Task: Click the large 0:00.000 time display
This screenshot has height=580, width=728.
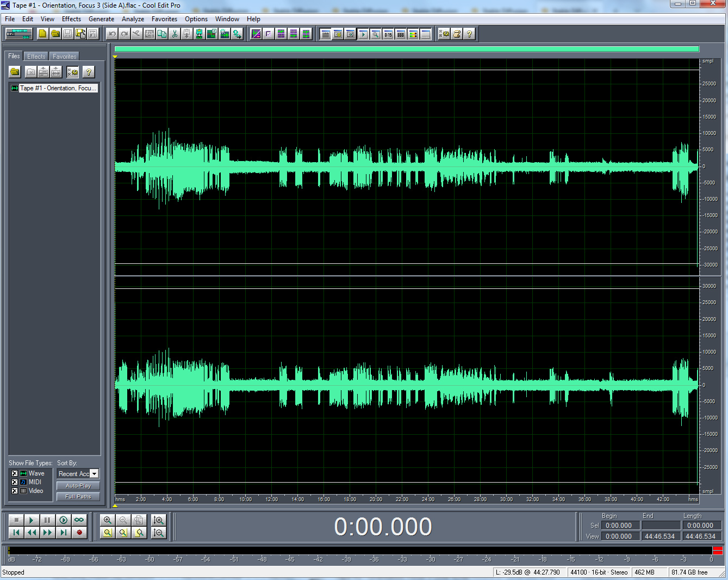Action: [383, 527]
